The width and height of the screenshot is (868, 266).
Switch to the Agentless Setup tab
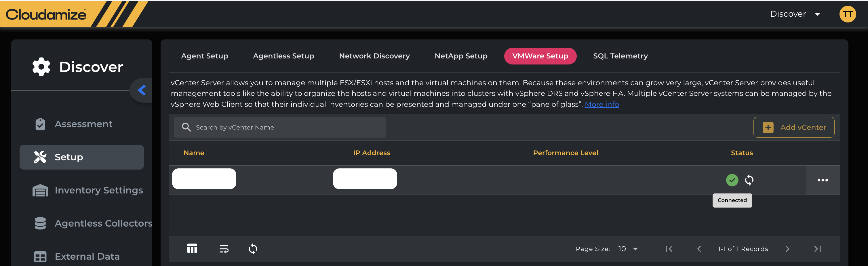point(283,56)
